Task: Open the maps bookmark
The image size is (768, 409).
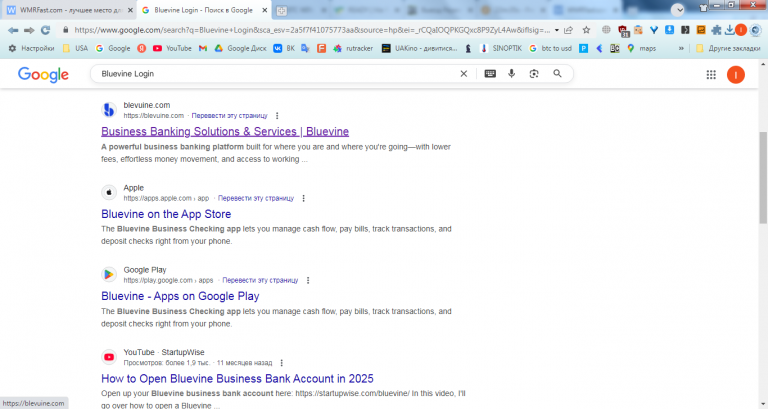Action: point(641,48)
